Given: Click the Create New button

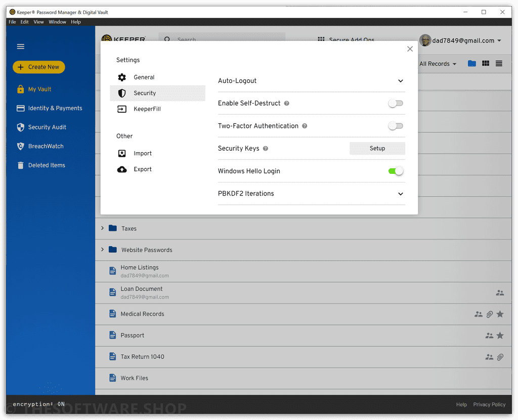Looking at the screenshot, I should (39, 67).
